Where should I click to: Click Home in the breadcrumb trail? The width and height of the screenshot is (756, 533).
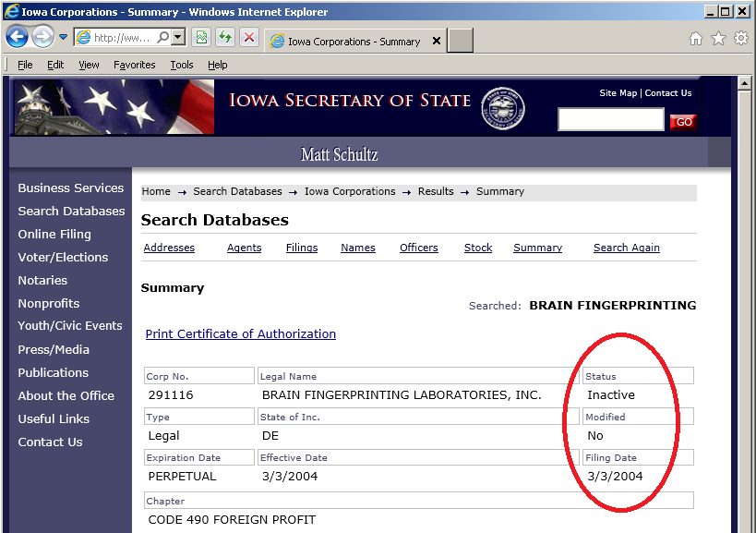pyautogui.click(x=156, y=191)
